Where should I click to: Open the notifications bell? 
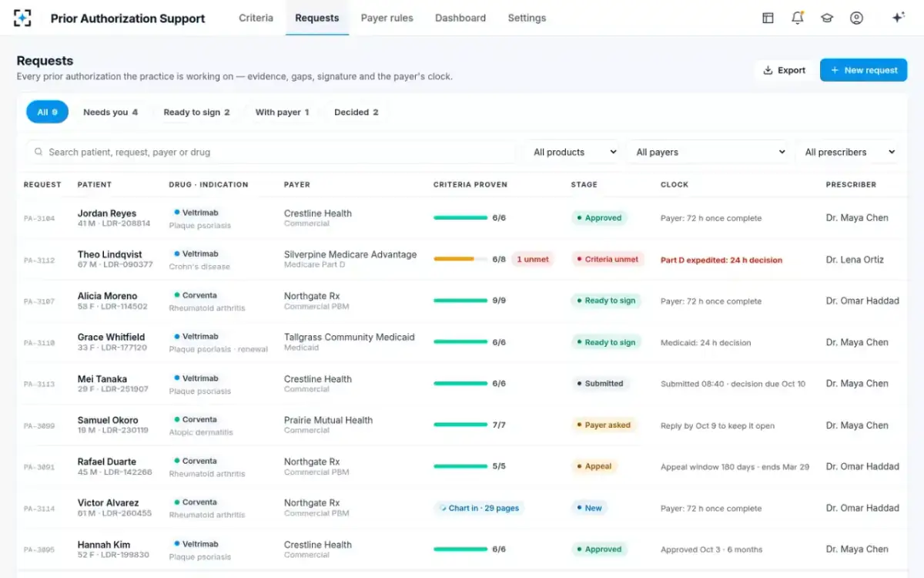(798, 18)
